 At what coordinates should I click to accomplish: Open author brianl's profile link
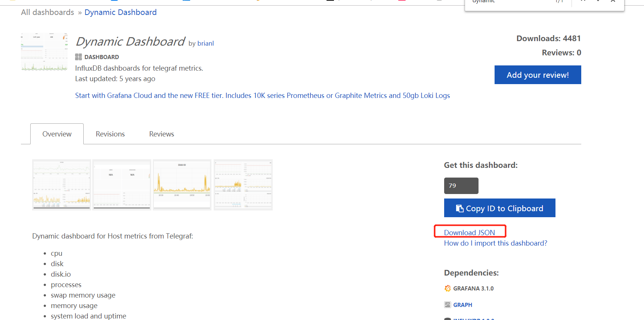click(205, 43)
